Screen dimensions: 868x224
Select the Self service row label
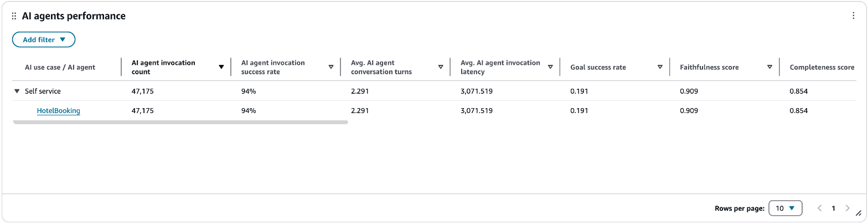(x=43, y=91)
